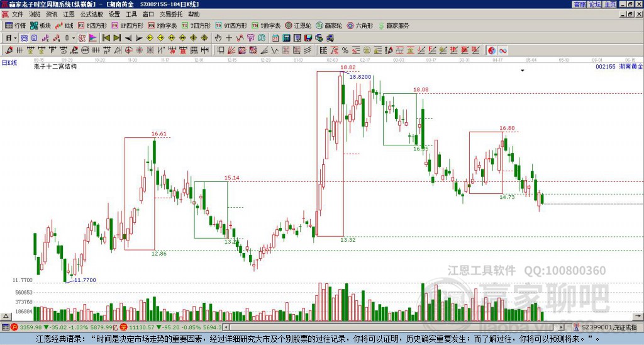Screen dimensions: 644x345
Task: Click the rightward black arrow icon
Action: pos(139,38)
